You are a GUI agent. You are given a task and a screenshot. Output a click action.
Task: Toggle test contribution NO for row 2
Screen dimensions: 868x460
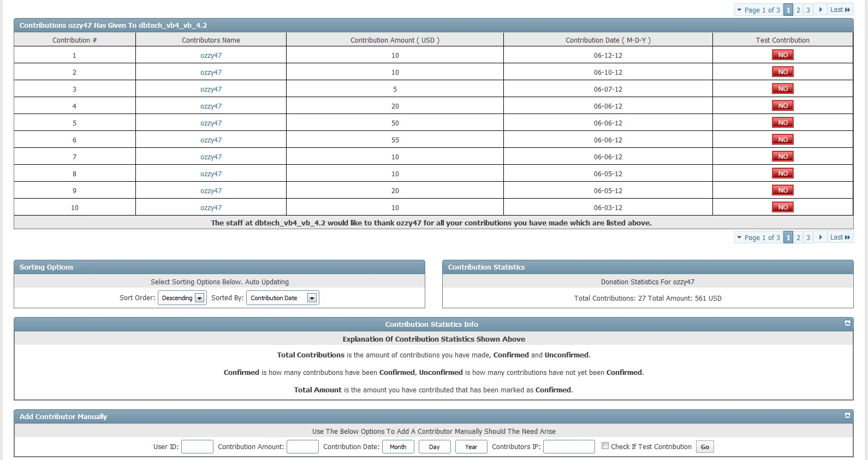tap(783, 72)
